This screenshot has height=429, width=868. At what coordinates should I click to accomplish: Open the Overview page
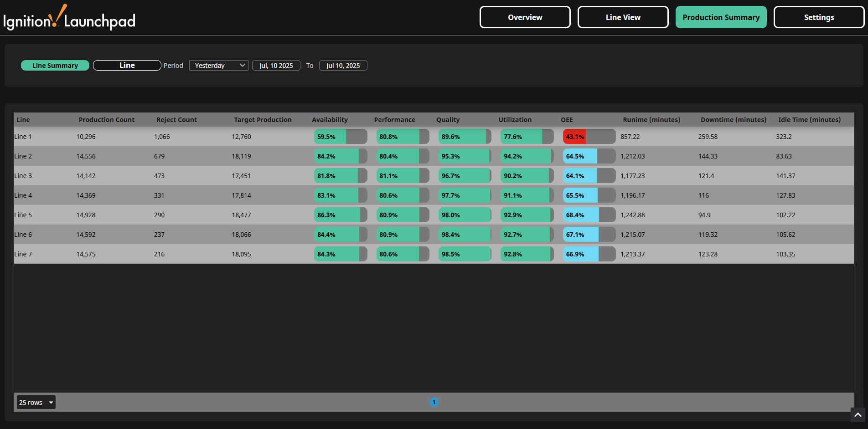point(525,17)
